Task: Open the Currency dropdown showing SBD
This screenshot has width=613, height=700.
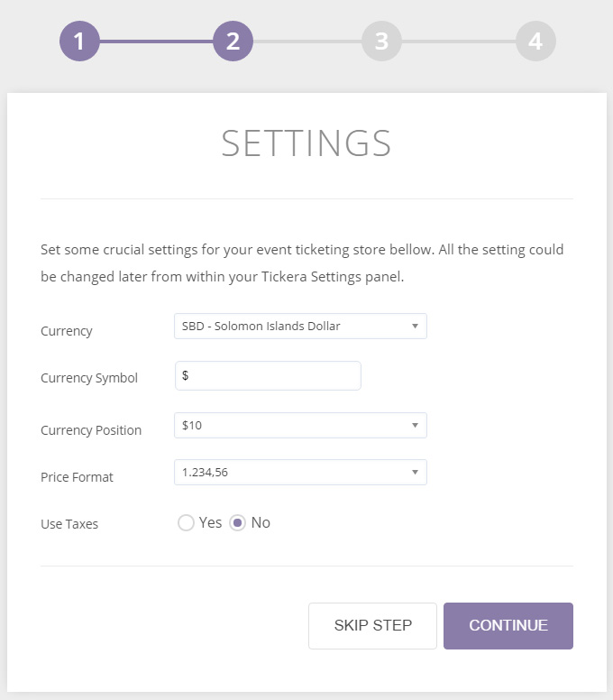Action: [300, 327]
